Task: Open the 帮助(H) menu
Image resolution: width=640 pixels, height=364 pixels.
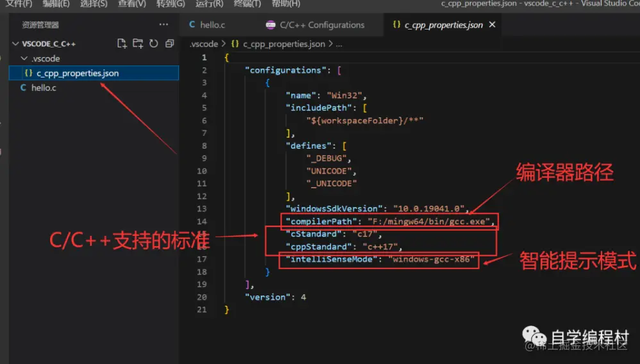Action: pyautogui.click(x=286, y=4)
